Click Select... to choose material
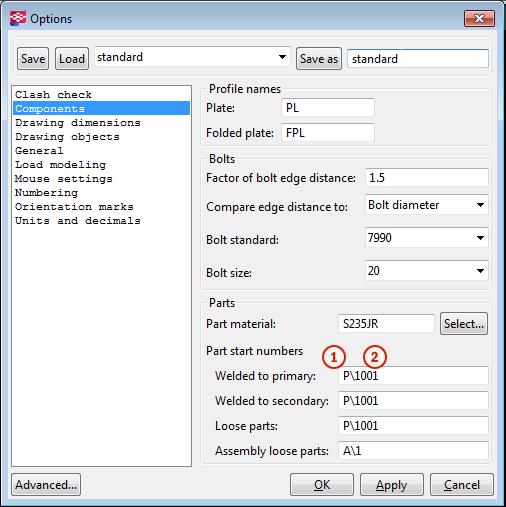The width and height of the screenshot is (506, 507). click(464, 324)
